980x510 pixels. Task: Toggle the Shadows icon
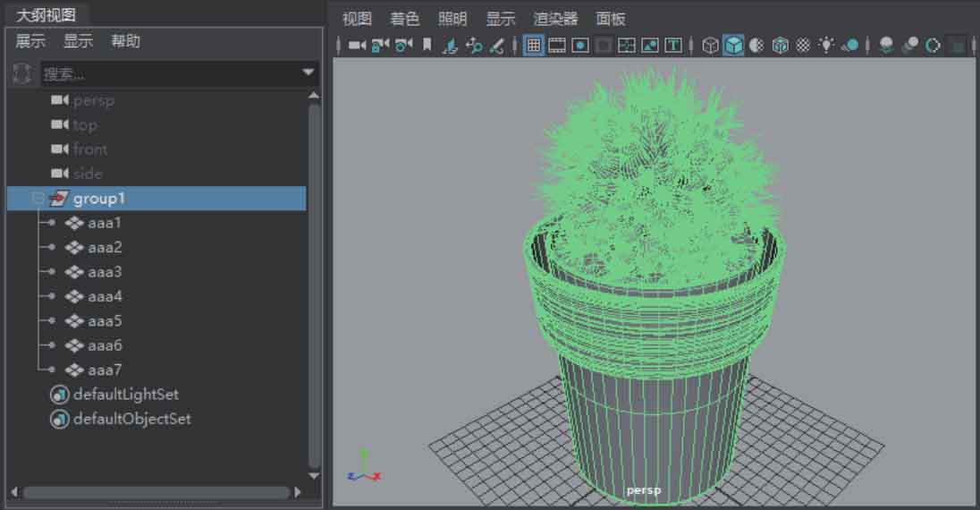(850, 45)
